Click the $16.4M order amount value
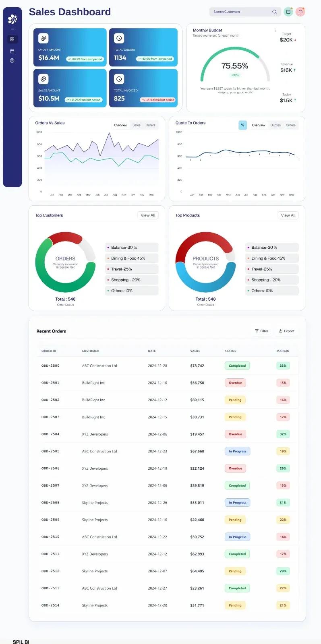Image resolution: width=321 pixels, height=644 pixels. click(49, 58)
